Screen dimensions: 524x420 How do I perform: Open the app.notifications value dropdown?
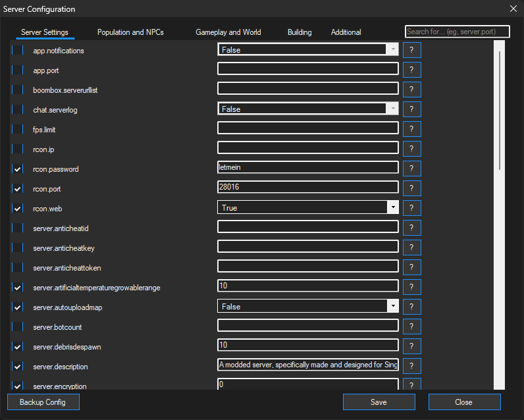[x=393, y=49]
